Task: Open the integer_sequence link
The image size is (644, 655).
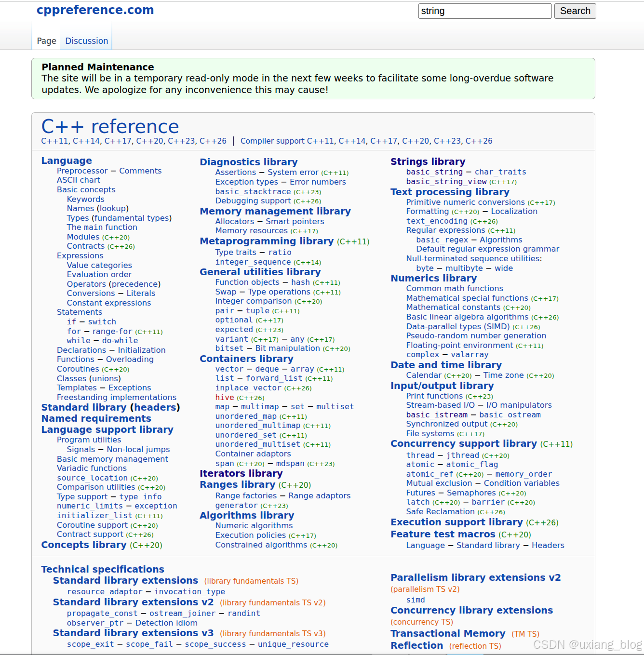Action: pos(253,262)
